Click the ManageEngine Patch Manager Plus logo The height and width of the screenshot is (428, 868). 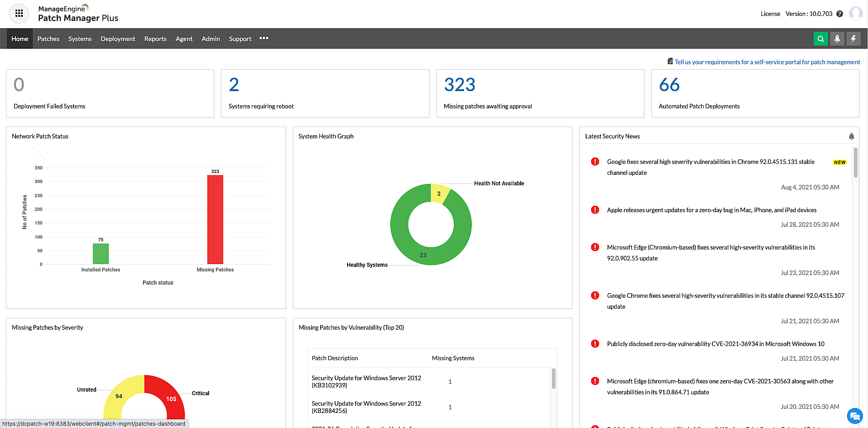point(78,14)
